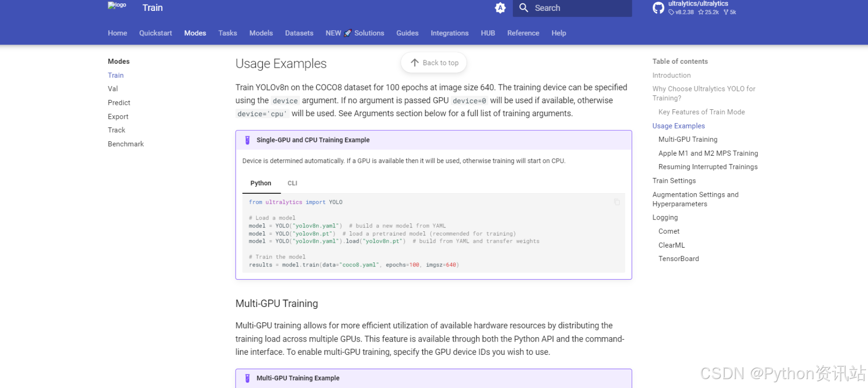The width and height of the screenshot is (868, 388).
Task: Open Benchmark in the Modes sidebar
Action: (125, 144)
